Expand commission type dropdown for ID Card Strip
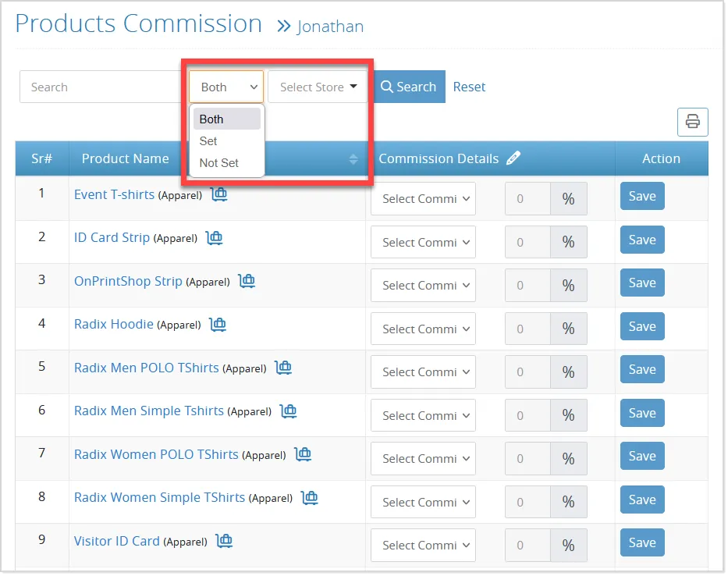 tap(423, 242)
